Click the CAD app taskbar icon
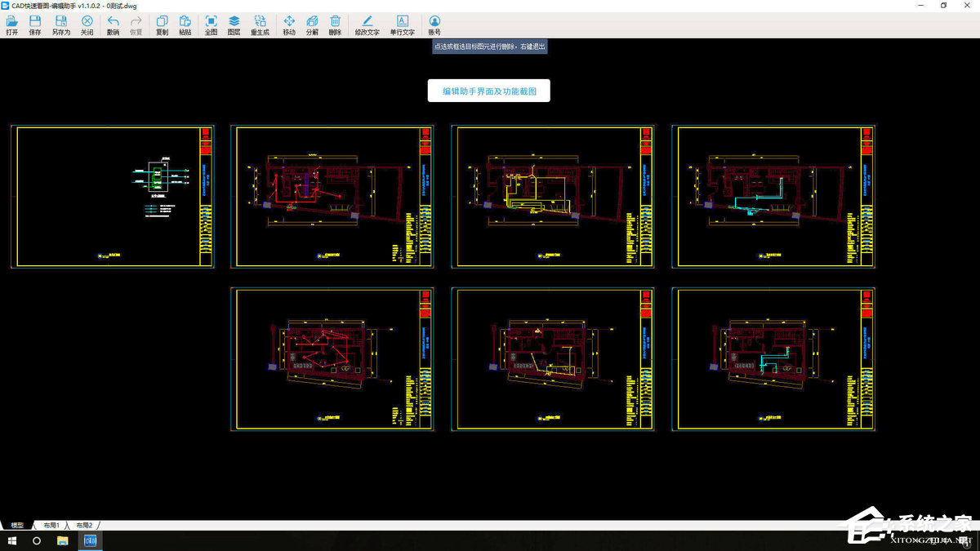 90,541
